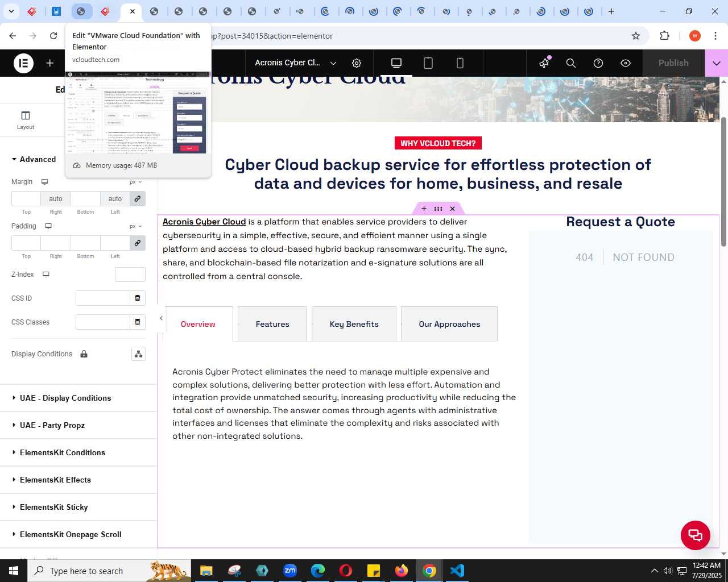Toggle responsive device icon next to Z-Index

[x=46, y=275]
